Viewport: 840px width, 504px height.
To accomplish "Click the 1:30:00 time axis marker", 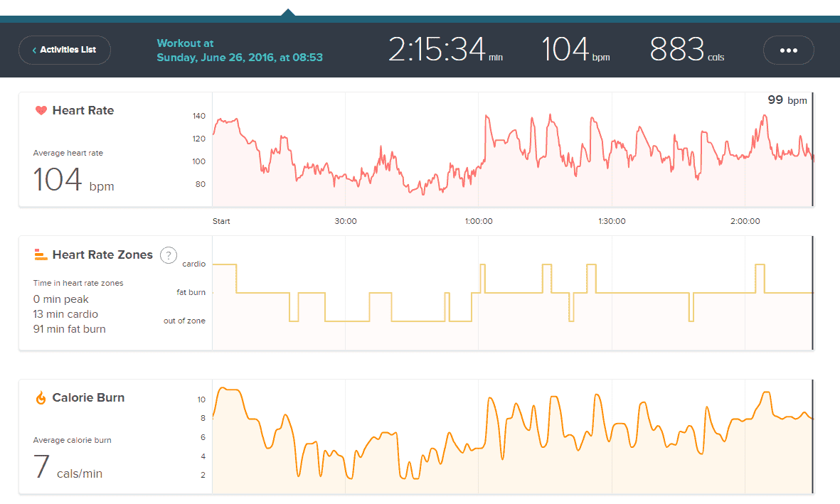I will 612,221.
